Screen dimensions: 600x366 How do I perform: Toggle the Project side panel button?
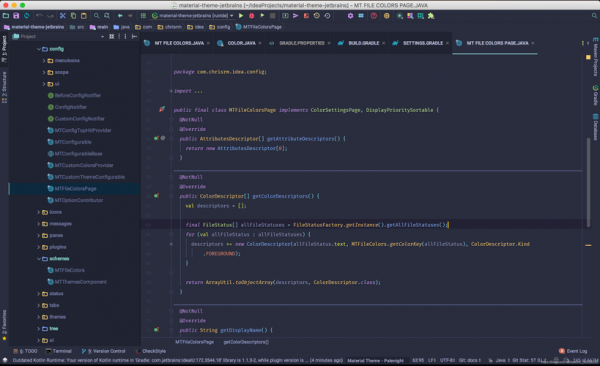tap(4, 49)
